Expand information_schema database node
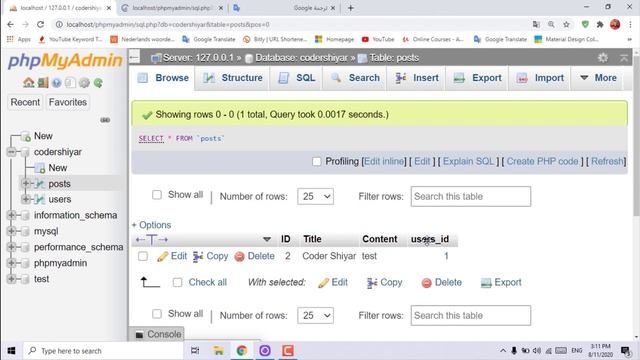 pyautogui.click(x=11, y=215)
